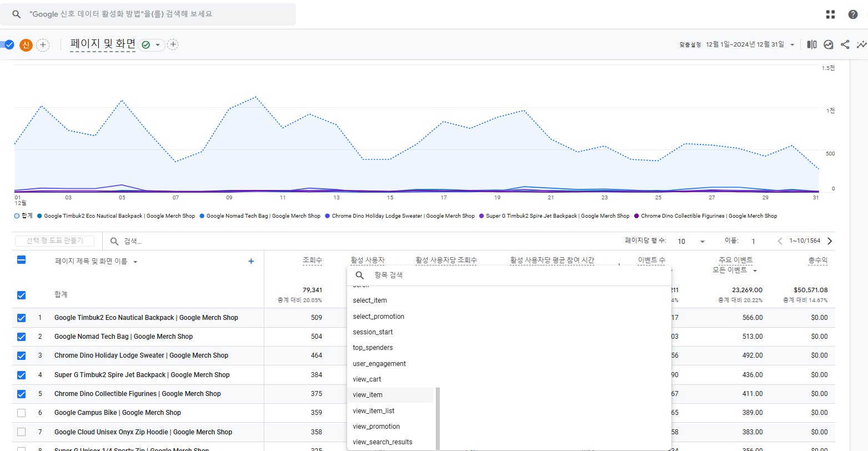Add a comparison with the plus beside 신
Screen dimensions: 868x451
click(x=43, y=45)
